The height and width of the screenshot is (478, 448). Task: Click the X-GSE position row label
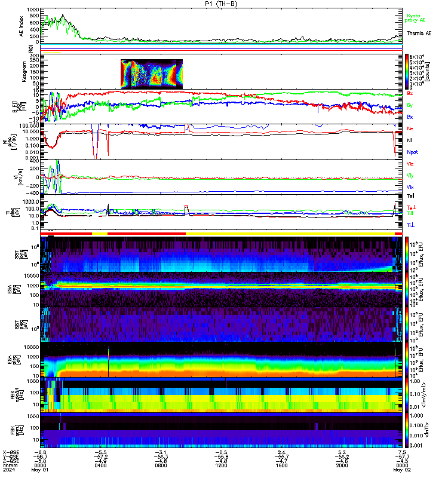(11, 452)
